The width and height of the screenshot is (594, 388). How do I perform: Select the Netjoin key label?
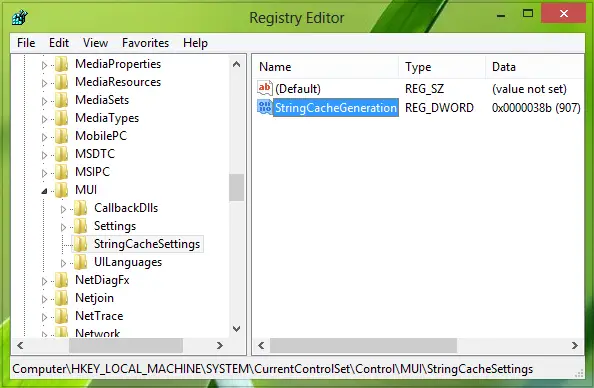click(94, 298)
